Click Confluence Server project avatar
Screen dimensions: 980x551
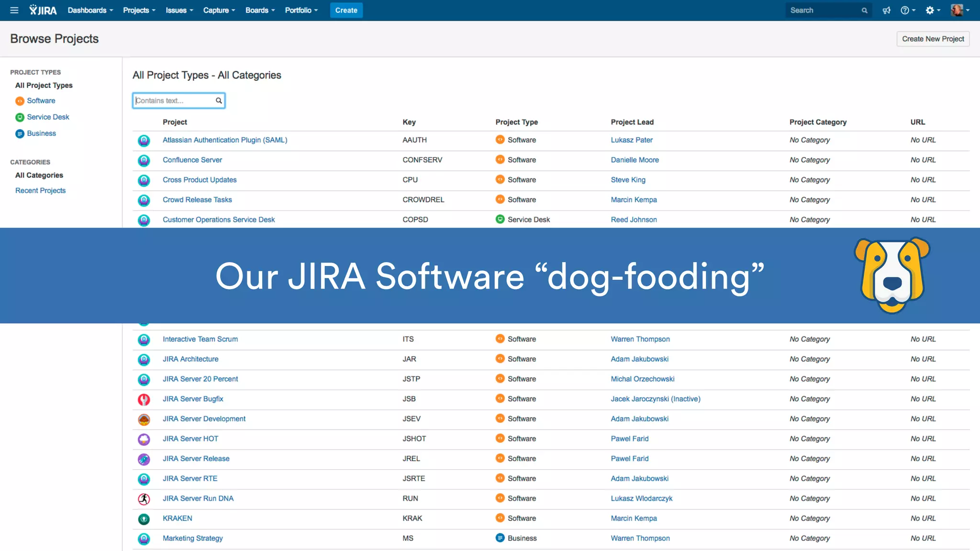pyautogui.click(x=144, y=160)
